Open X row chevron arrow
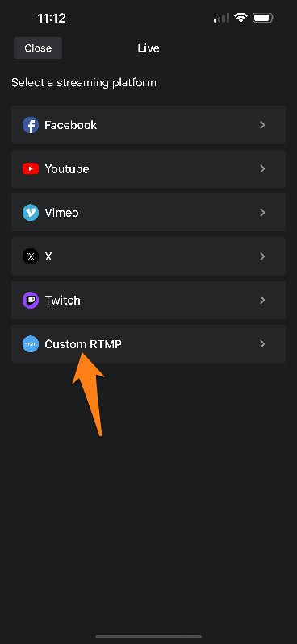Image resolution: width=297 pixels, height=644 pixels. click(x=262, y=256)
